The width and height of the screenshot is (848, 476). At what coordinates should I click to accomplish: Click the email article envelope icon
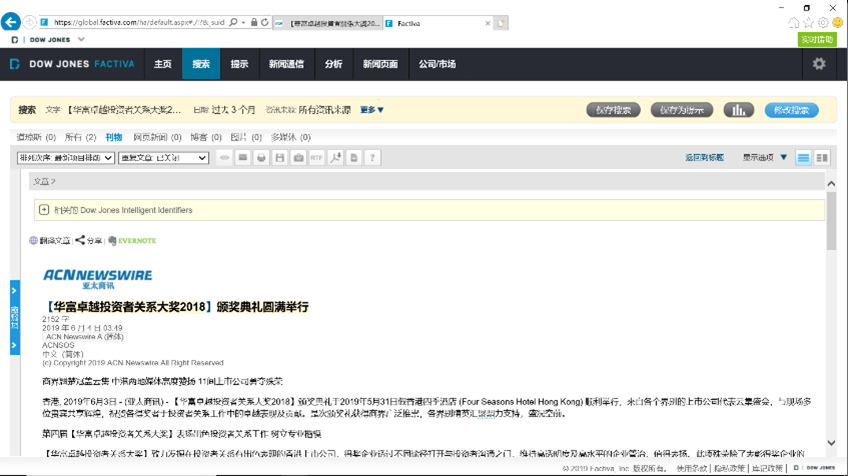point(243,157)
